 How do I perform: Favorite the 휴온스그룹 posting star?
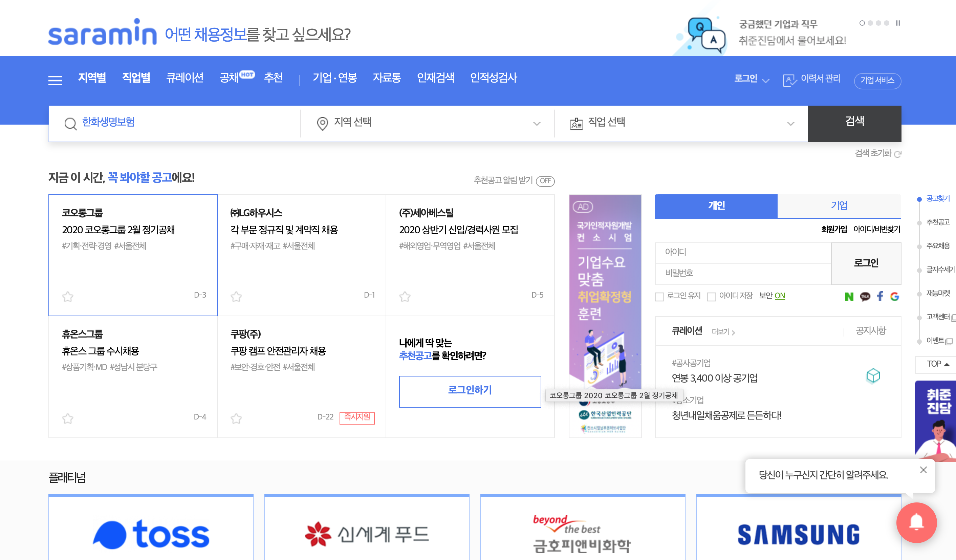[67, 418]
